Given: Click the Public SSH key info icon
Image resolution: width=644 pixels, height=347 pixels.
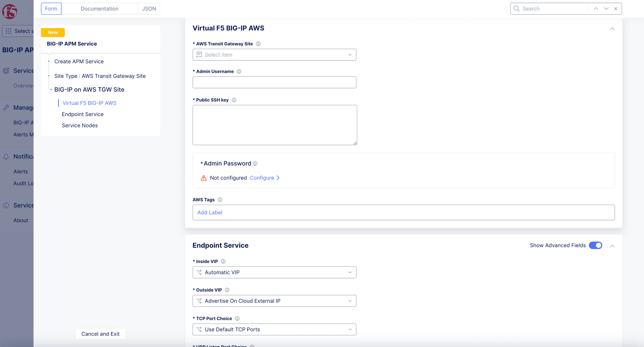Looking at the screenshot, I should click(x=234, y=100).
